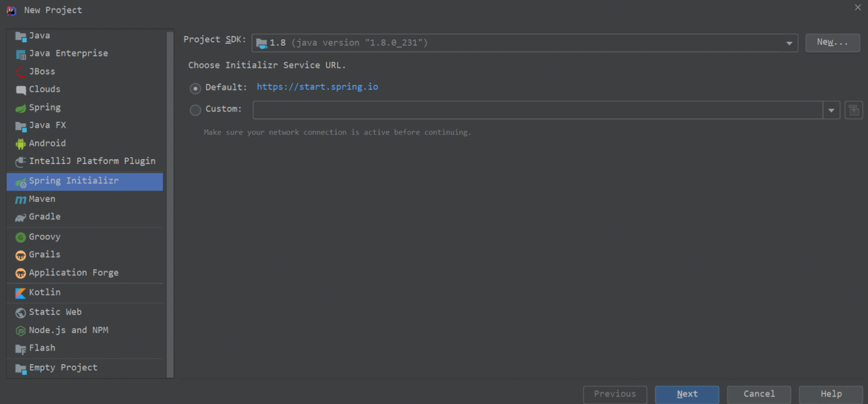Select Spring Initializr row
Viewport: 868px width, 404px height.
(85, 182)
